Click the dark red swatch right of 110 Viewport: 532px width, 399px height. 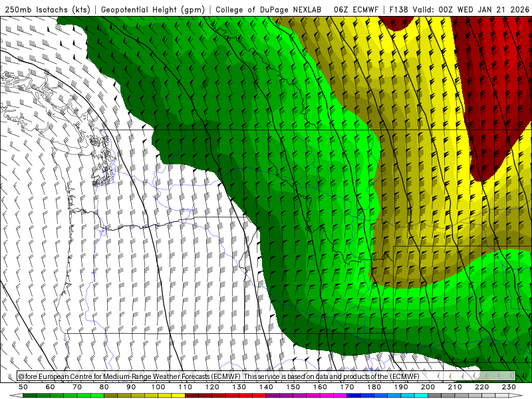(x=192, y=396)
